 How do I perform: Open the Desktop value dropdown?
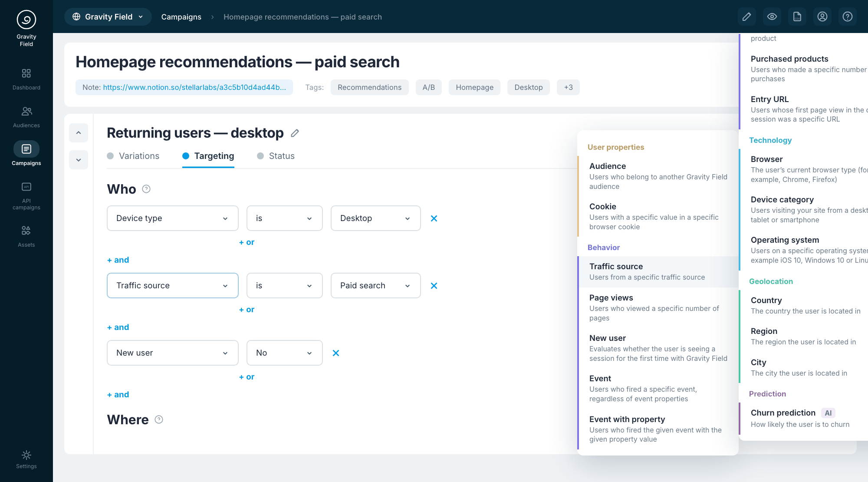tap(376, 218)
